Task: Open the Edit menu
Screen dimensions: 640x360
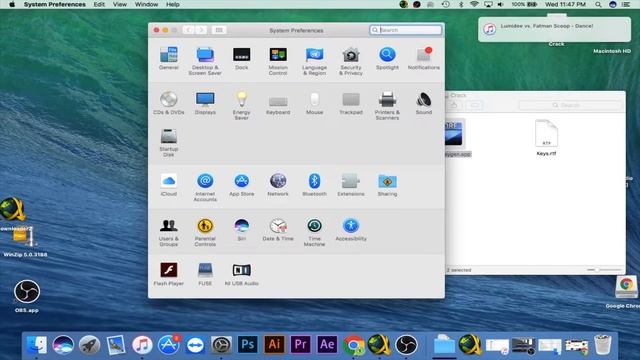Action: 99,4
